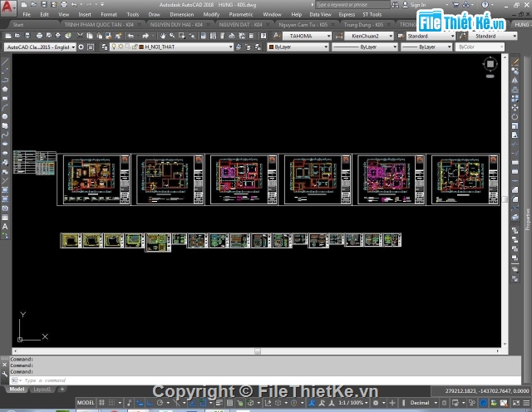532x412 pixels.
Task: Open the Dimension menu
Action: (x=181, y=15)
